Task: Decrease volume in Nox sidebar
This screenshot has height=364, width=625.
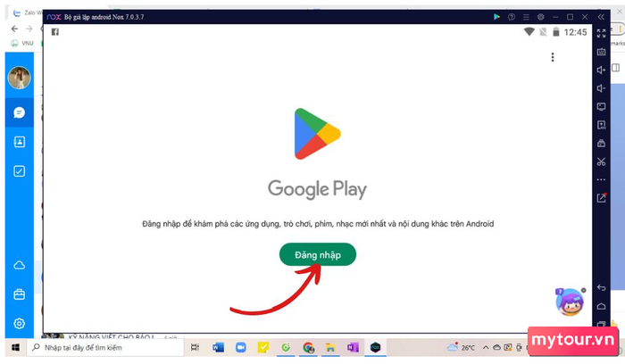Action: (601, 88)
